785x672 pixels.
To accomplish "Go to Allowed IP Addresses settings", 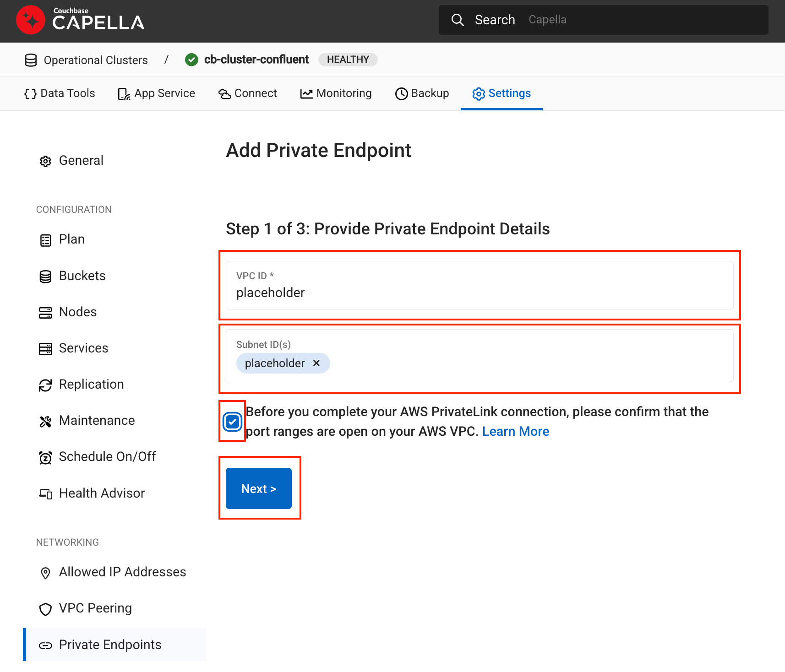I will (x=122, y=572).
